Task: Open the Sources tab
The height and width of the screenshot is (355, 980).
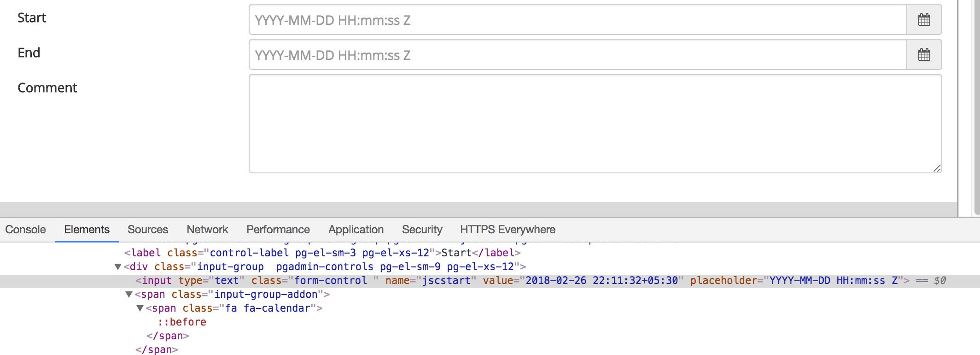Action: pyautogui.click(x=148, y=230)
